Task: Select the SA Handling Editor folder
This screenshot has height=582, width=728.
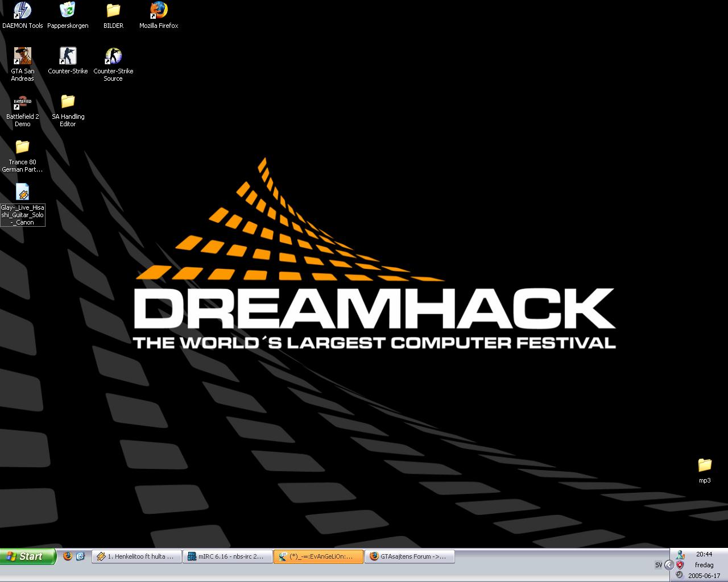Action: (x=68, y=110)
